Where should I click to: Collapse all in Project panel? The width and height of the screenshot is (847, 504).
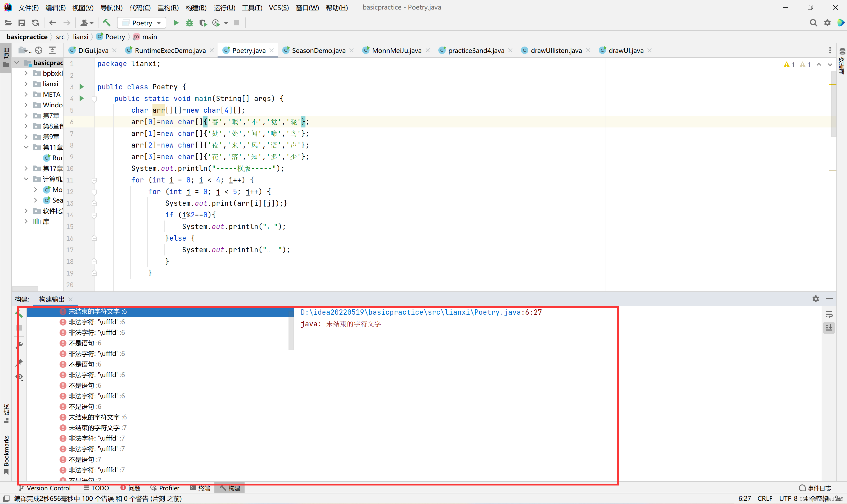point(52,50)
